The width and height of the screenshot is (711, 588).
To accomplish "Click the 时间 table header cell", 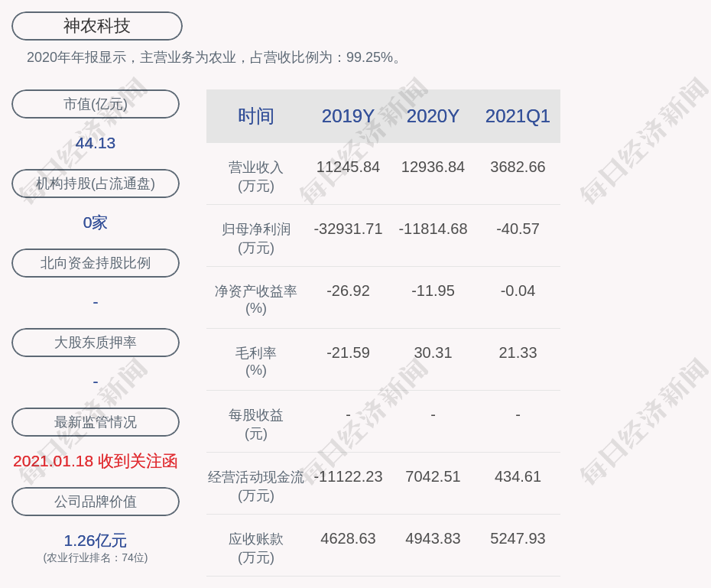I will (256, 116).
